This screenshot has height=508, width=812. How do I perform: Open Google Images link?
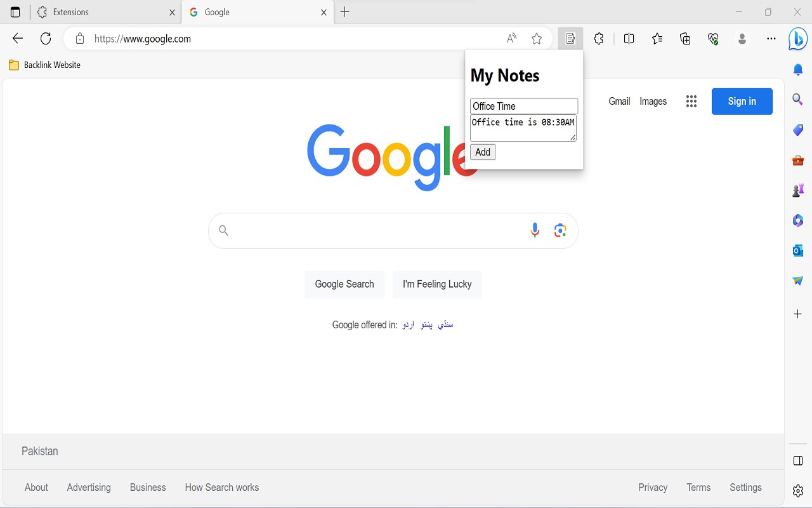point(653,101)
